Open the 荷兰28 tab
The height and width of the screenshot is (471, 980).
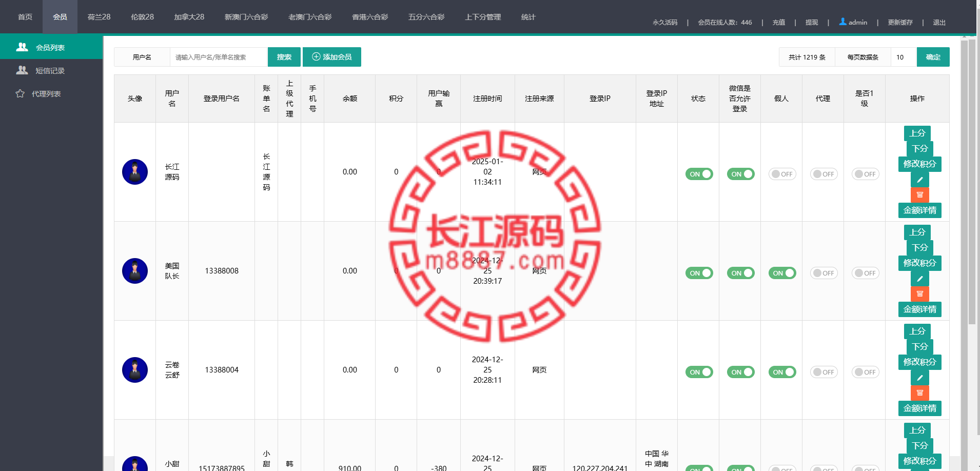point(99,17)
